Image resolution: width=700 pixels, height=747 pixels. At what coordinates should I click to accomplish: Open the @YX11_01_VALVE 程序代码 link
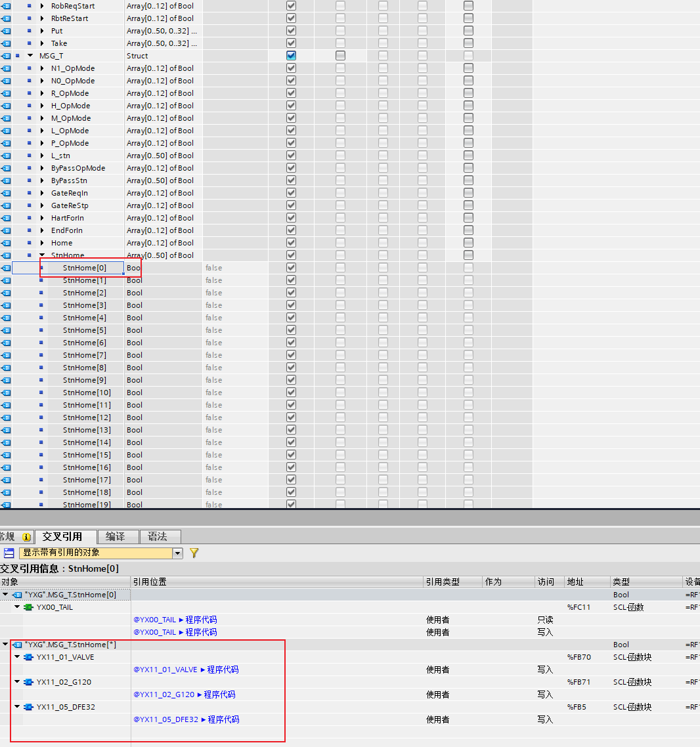(186, 670)
